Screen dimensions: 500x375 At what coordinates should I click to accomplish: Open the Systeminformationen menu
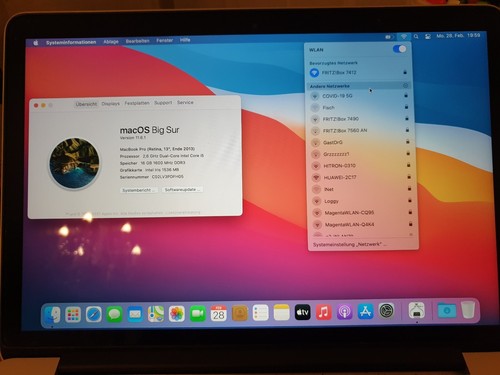(71, 42)
